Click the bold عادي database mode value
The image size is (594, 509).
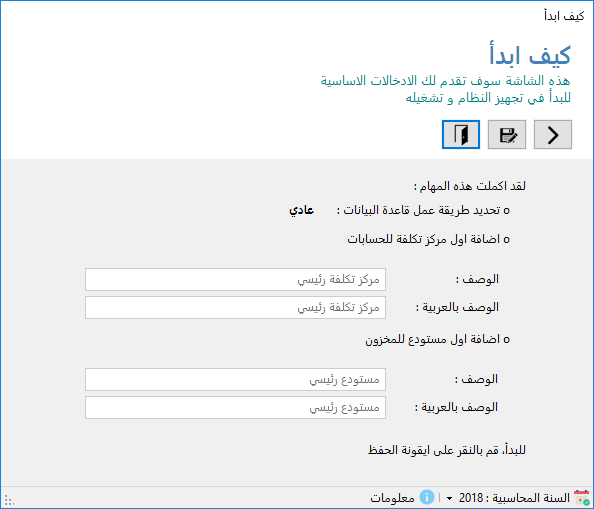[302, 210]
